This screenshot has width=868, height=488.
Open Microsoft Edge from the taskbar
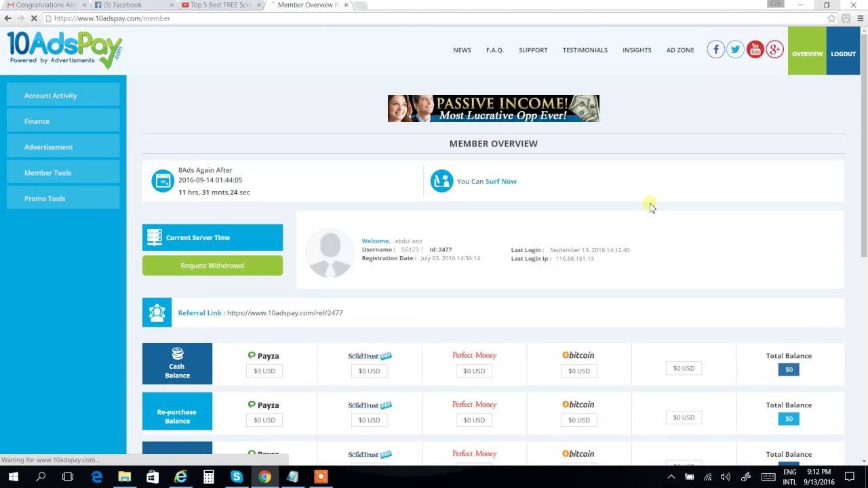(97, 476)
